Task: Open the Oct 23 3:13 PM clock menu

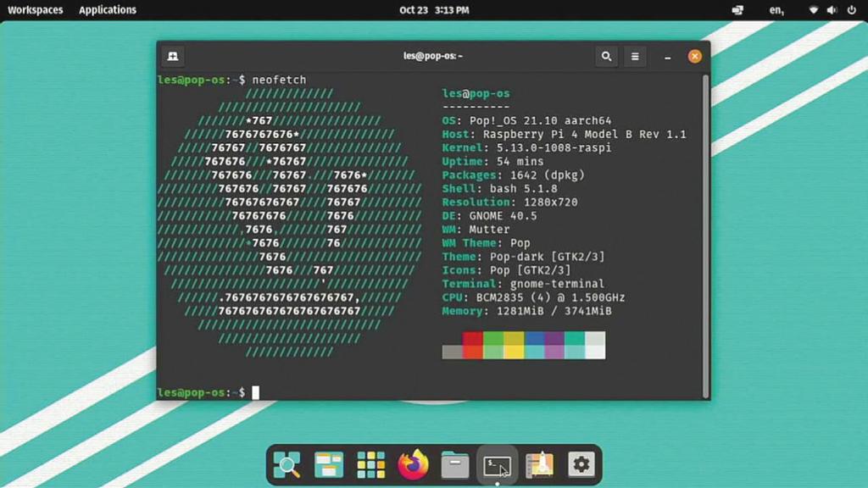Action: click(x=434, y=10)
